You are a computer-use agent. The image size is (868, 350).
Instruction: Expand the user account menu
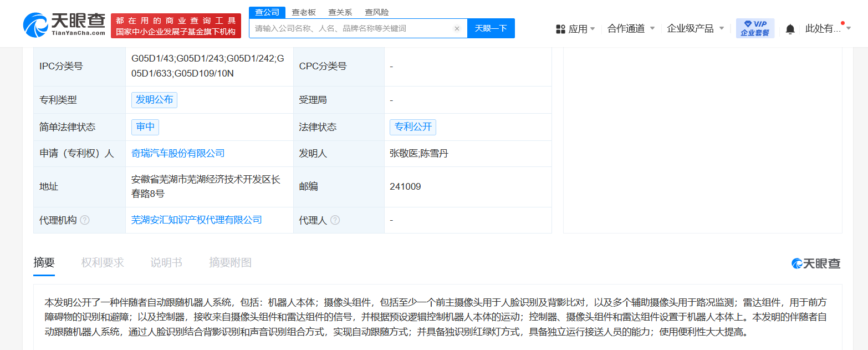click(x=848, y=28)
